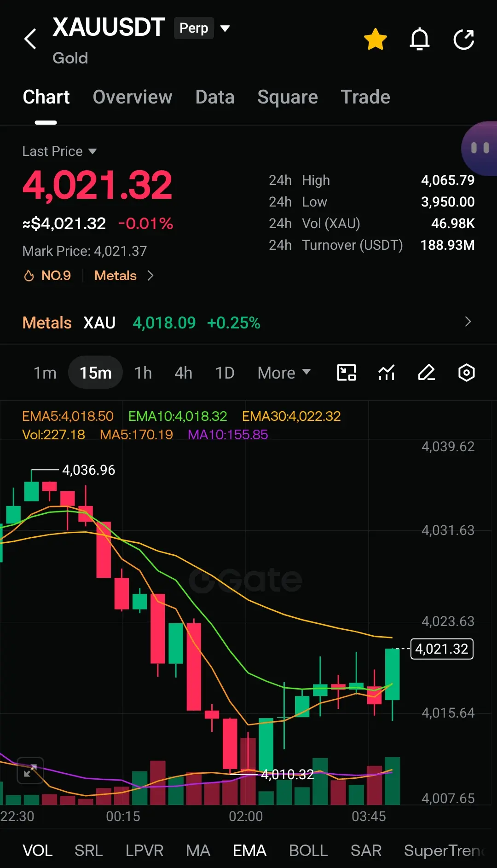The image size is (497, 868).
Task: Tap the Mark Price: 4,021.37 text
Action: pyautogui.click(x=85, y=251)
